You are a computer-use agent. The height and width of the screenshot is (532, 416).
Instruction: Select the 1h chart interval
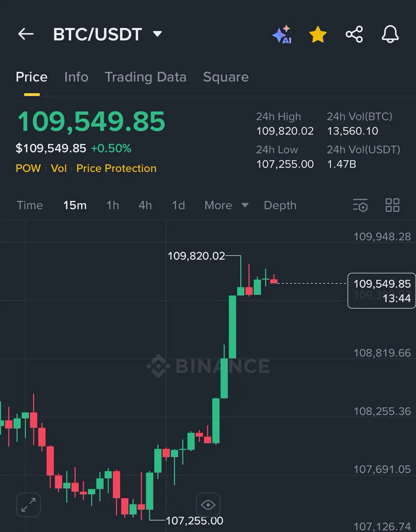click(x=113, y=205)
